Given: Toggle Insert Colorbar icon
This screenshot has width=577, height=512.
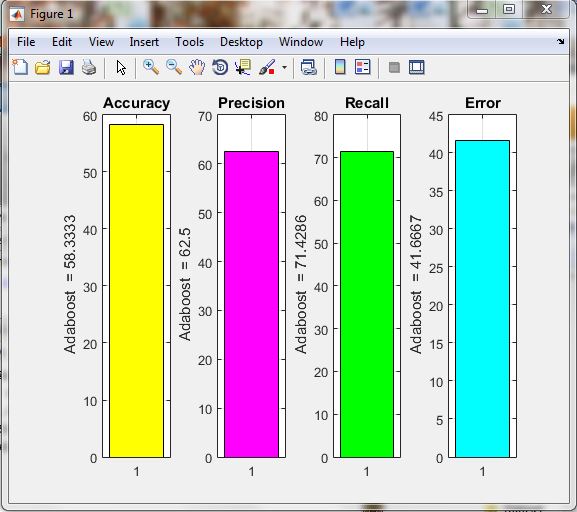Looking at the screenshot, I should (x=340, y=67).
